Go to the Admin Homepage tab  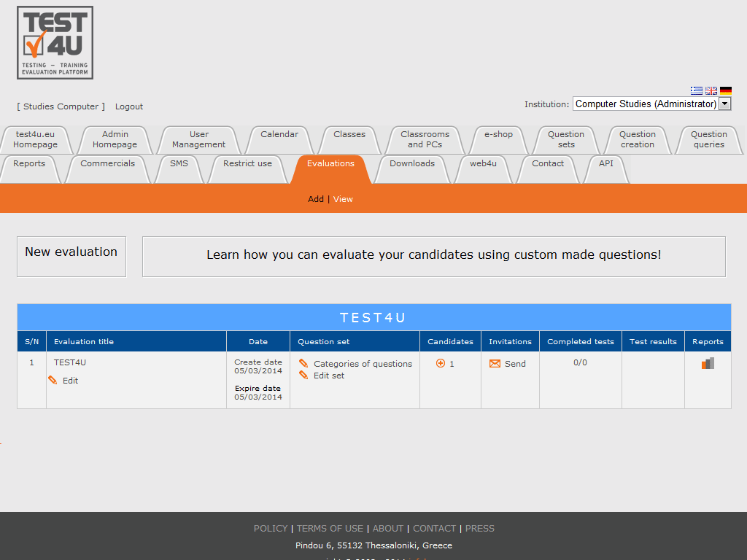115,139
